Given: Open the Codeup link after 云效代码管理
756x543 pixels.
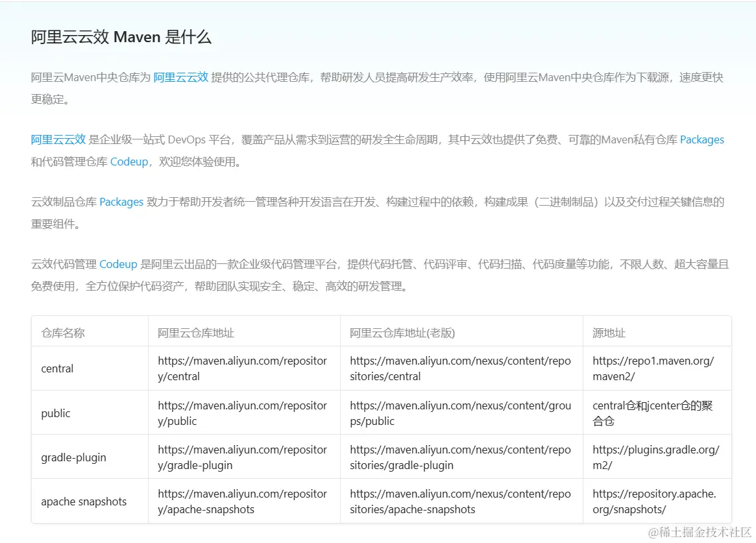Looking at the screenshot, I should pyautogui.click(x=118, y=264).
